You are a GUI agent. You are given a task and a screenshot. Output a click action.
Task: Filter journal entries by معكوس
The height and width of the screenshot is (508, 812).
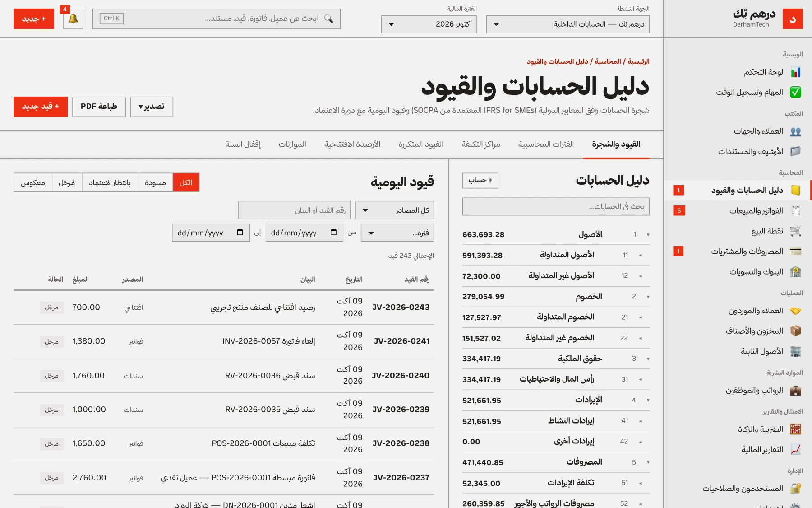33,182
